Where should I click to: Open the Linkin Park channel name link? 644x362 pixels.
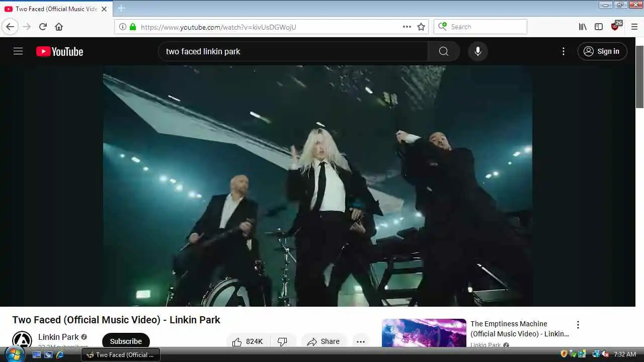coord(58,337)
